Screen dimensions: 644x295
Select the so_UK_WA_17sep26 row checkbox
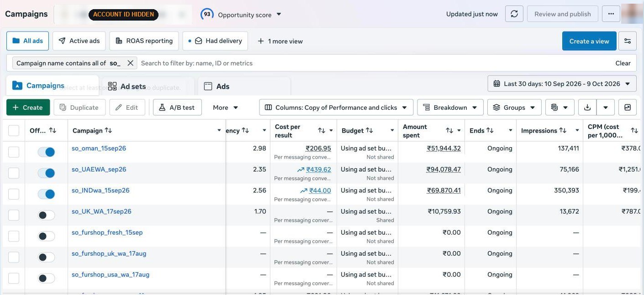point(14,215)
